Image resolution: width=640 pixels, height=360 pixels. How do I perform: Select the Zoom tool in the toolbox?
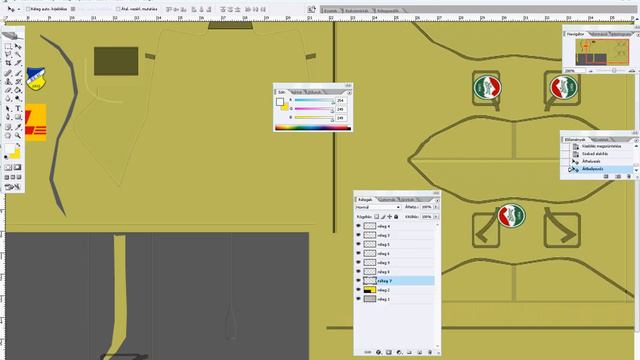[x=18, y=136]
